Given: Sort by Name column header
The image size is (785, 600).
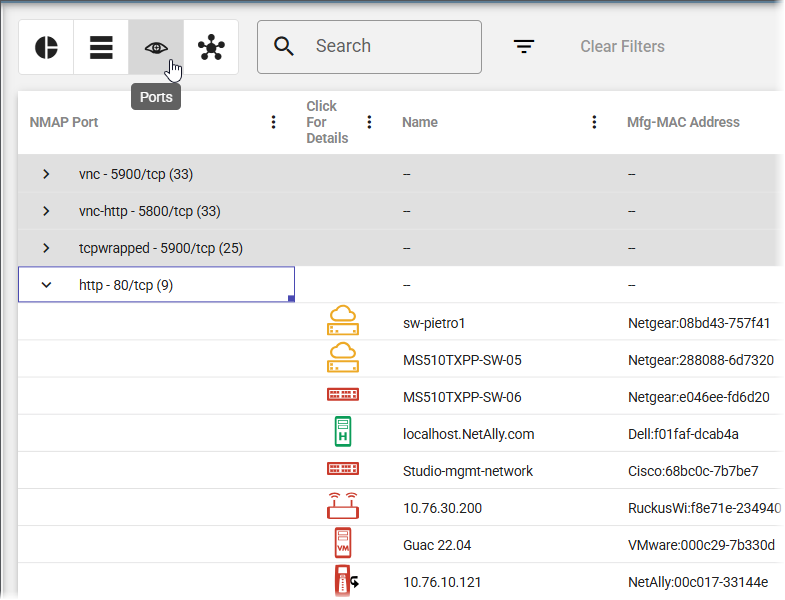Looking at the screenshot, I should 420,122.
